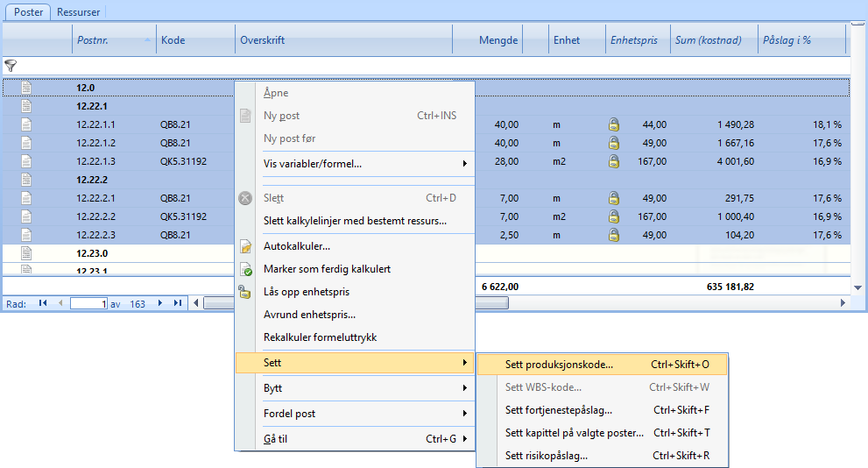Click the document icon for row 12.23.0
The image size is (868, 468).
point(26,253)
